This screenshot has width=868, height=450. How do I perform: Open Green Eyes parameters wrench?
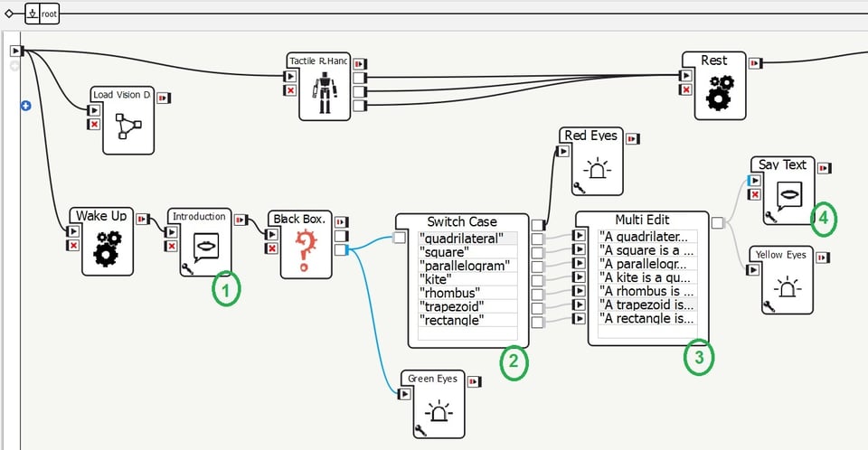pos(420,430)
